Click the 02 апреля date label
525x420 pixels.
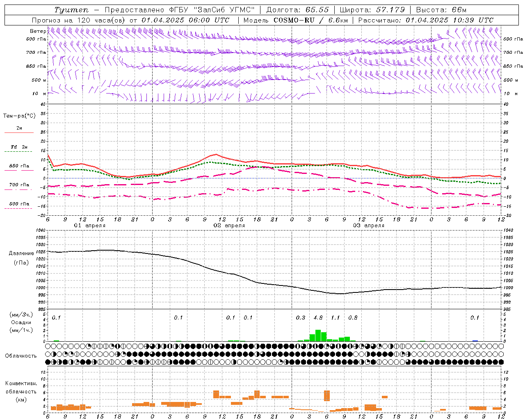click(229, 226)
